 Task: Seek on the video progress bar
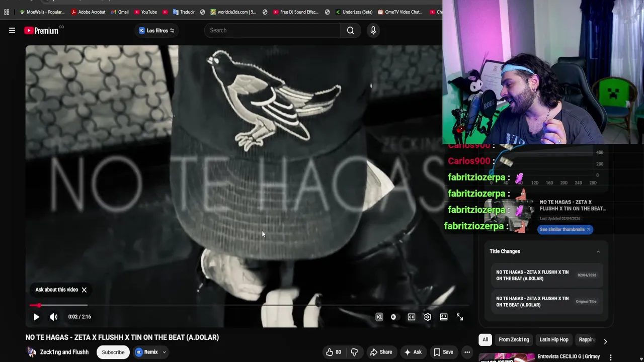(x=249, y=305)
